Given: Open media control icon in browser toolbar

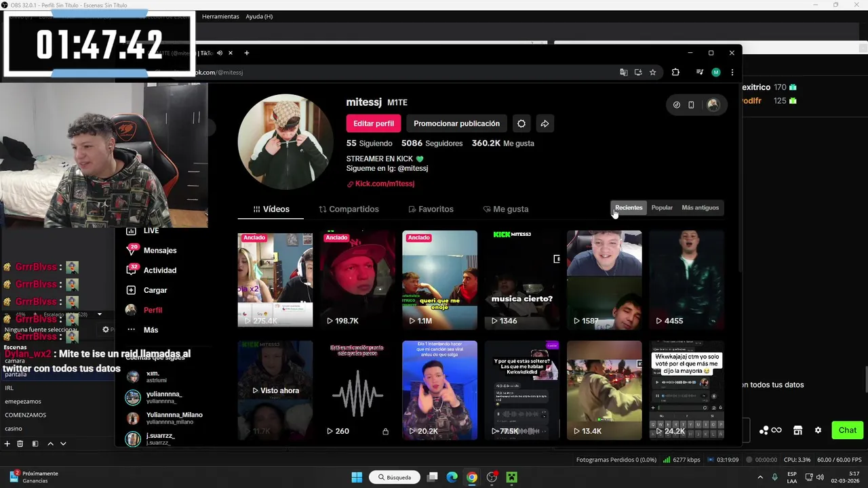Looking at the screenshot, I should (700, 73).
